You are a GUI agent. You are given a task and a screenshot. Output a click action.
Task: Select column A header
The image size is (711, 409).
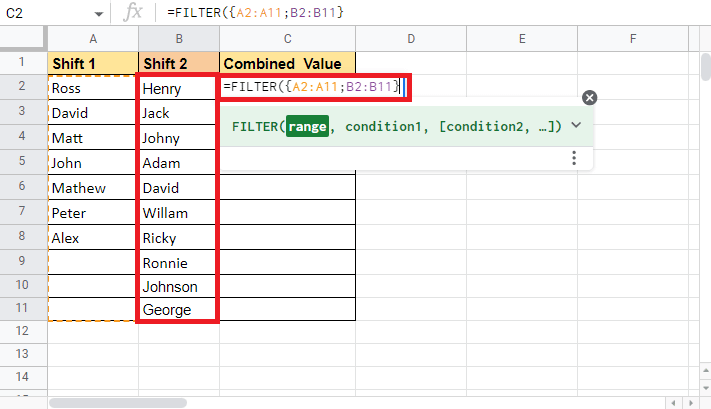pos(92,39)
